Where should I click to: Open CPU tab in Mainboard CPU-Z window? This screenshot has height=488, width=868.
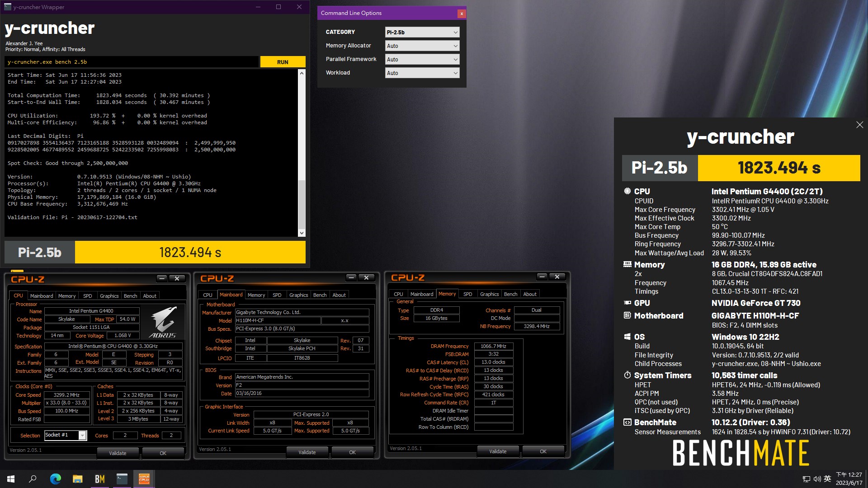tap(208, 295)
